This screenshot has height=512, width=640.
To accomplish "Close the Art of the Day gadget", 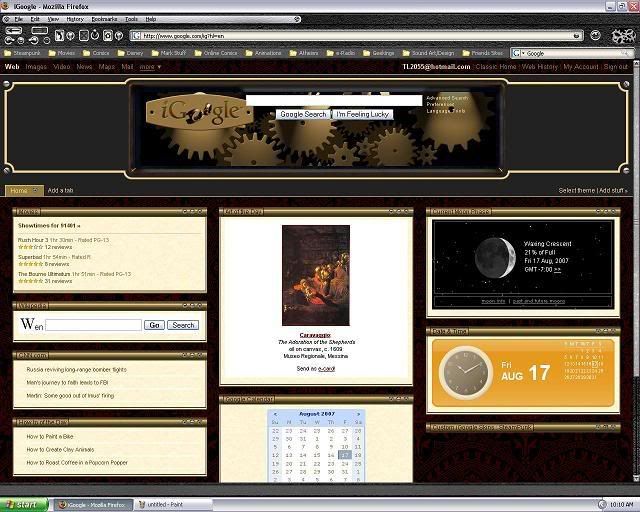I will pyautogui.click(x=407, y=211).
